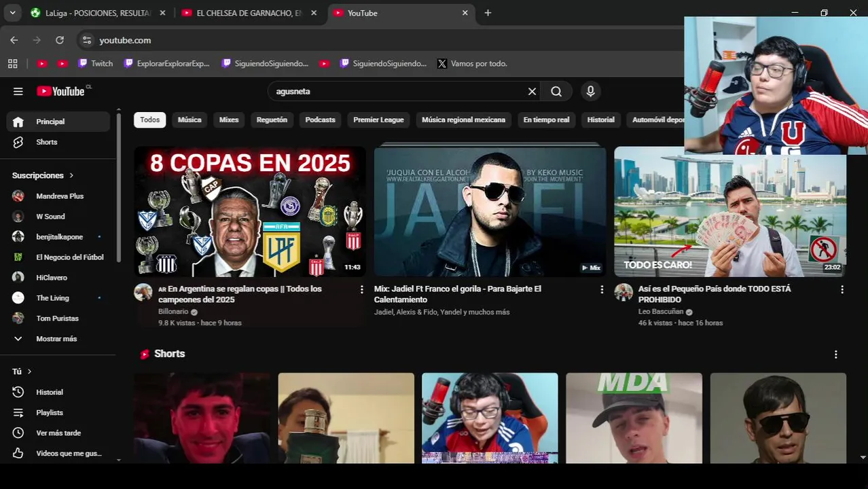Viewport: 868px width, 489px height.
Task: Go to Principal home in sidebar
Action: pos(58,122)
